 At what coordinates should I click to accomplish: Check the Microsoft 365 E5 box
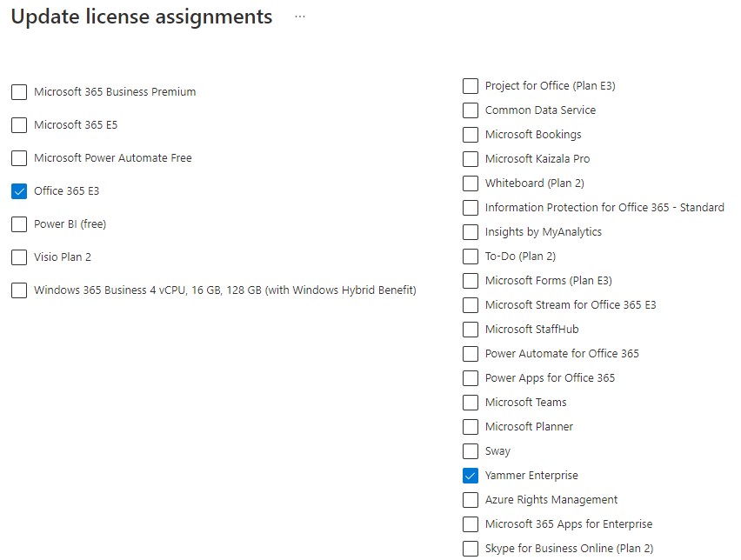click(18, 124)
